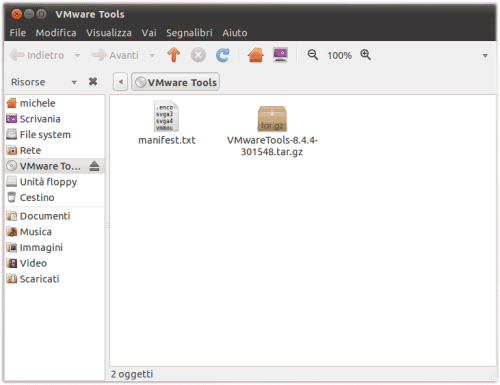Open the Aiuto menu
500x385 pixels.
tap(235, 33)
